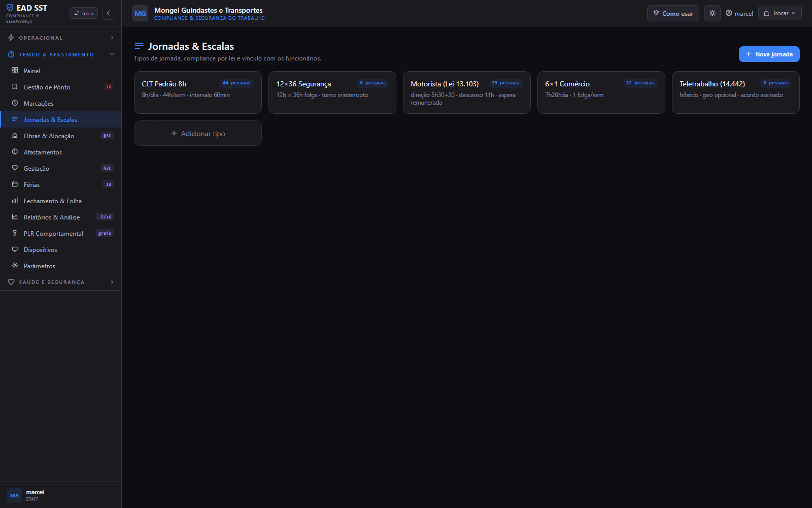
Task: Click the Gestão de Ponto bookmark icon
Action: [15, 87]
